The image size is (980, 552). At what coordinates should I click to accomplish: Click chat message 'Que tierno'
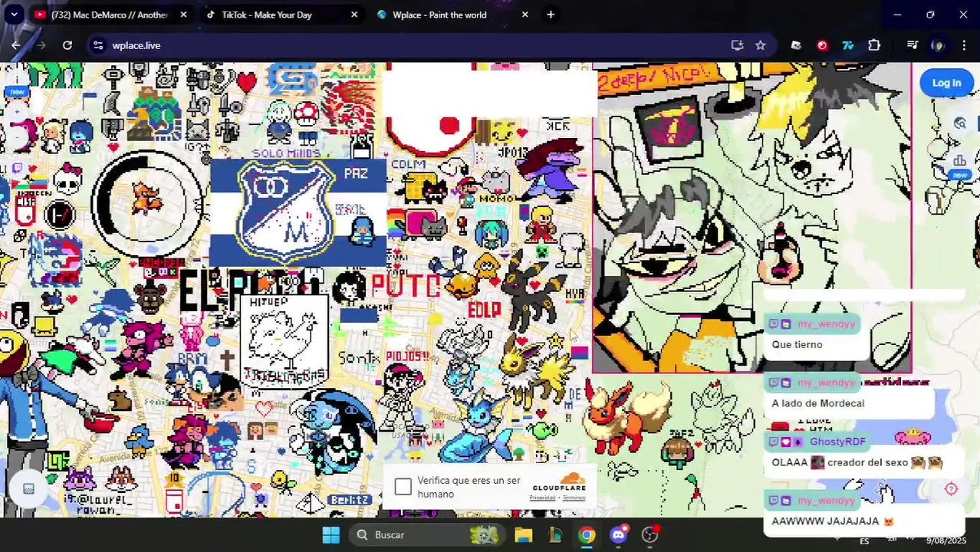point(797,345)
